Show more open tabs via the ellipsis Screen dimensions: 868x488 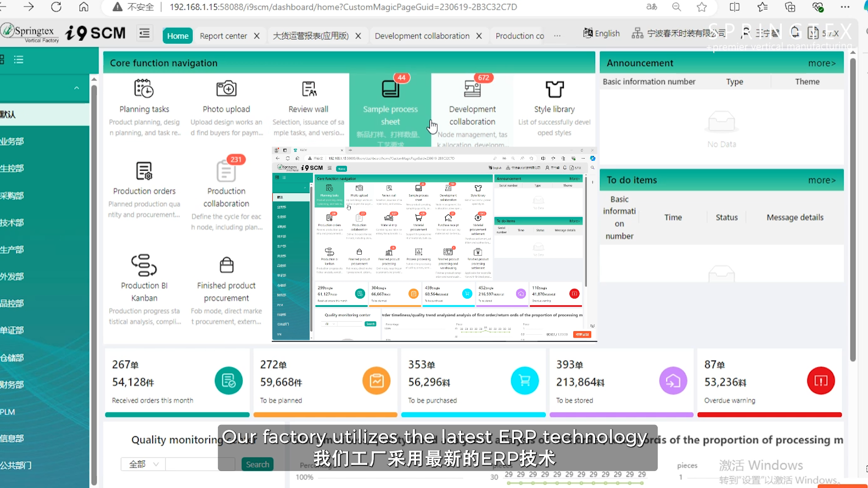click(x=557, y=36)
